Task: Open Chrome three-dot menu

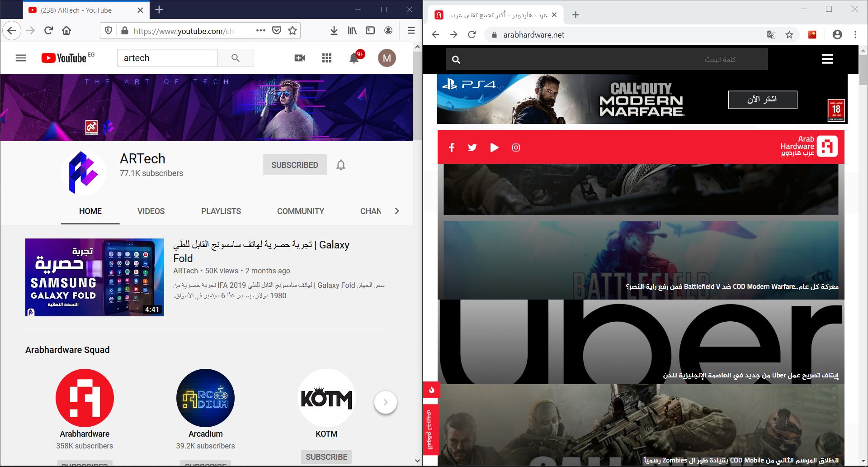Action: pos(855,35)
